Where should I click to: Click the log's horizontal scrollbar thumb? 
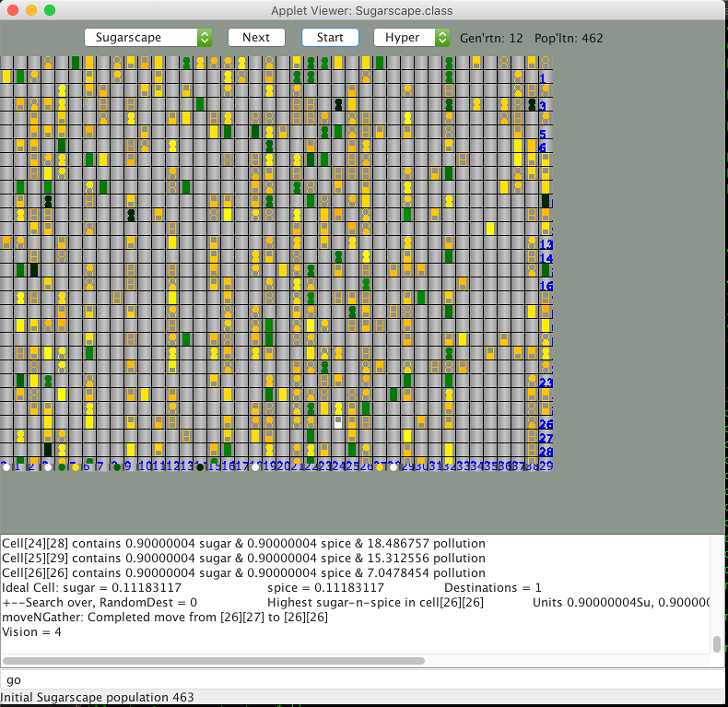click(213, 661)
